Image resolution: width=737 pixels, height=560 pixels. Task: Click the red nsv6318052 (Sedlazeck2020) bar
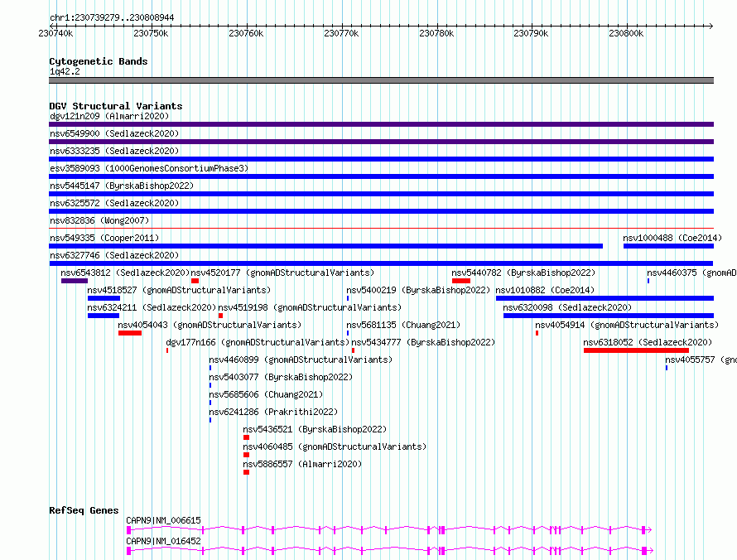tap(637, 350)
